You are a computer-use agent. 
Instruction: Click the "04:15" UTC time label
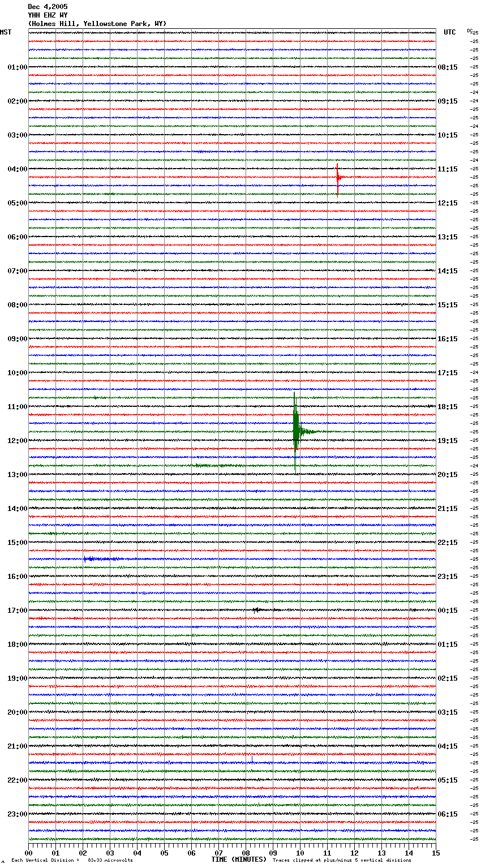coord(448,746)
